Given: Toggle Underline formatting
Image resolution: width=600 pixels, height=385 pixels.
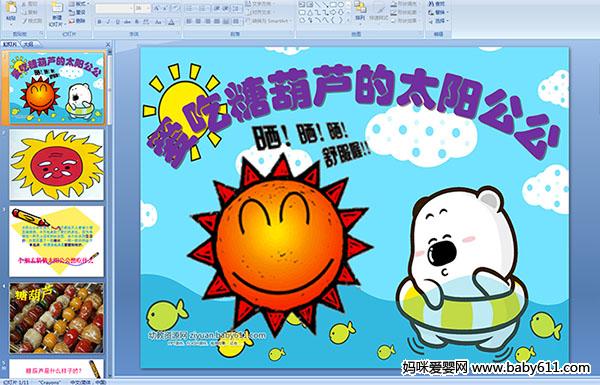Looking at the screenshot, I should tap(117, 22).
